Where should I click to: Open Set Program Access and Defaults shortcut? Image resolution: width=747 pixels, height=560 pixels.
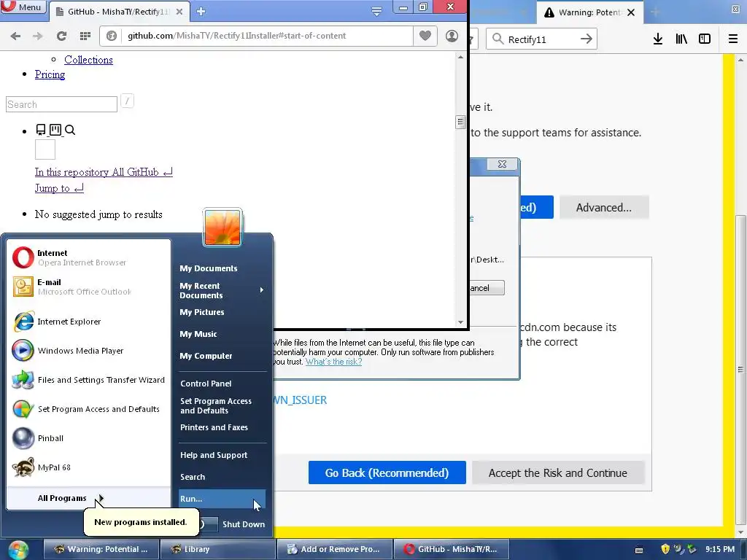[x=88, y=409]
